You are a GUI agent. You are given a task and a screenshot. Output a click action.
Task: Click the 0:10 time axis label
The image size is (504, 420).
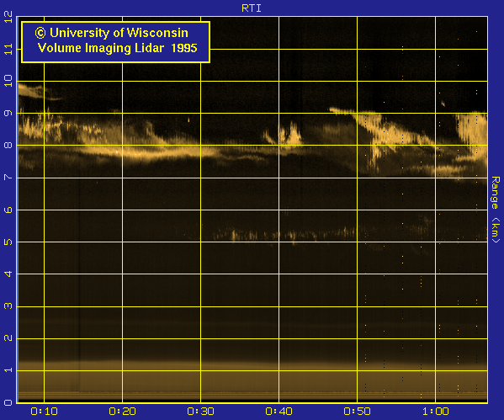(44, 412)
